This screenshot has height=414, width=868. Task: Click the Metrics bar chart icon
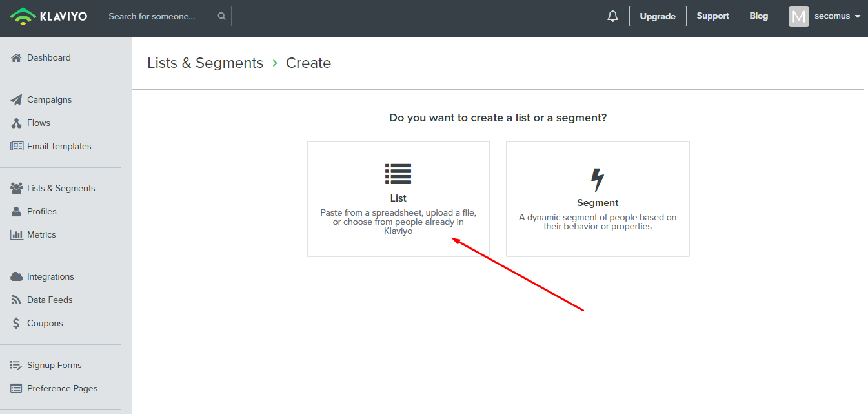(17, 234)
